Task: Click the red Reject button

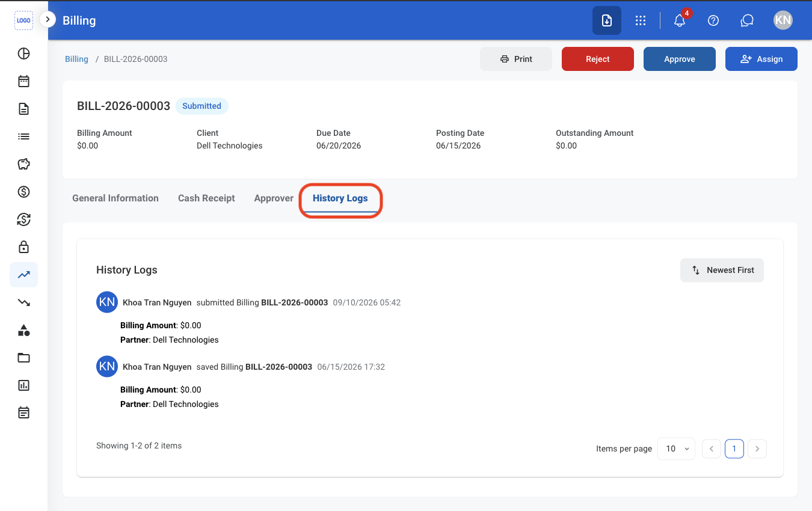Action: coord(598,59)
